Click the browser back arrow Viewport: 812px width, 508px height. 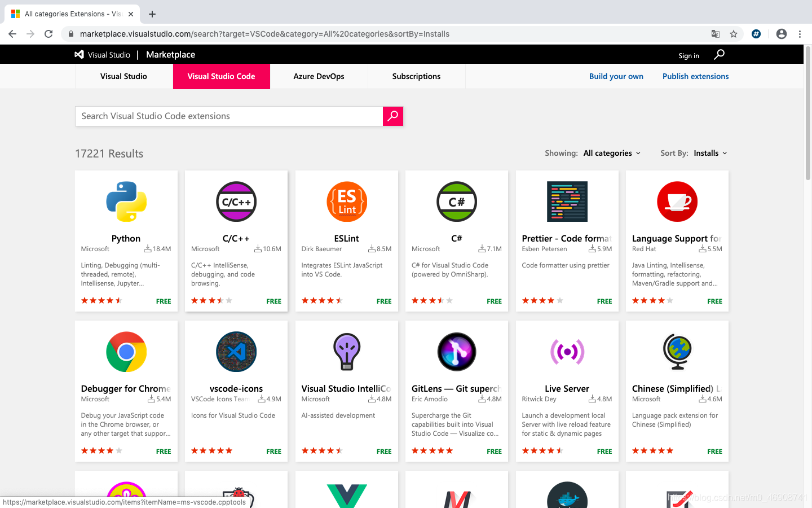click(12, 34)
